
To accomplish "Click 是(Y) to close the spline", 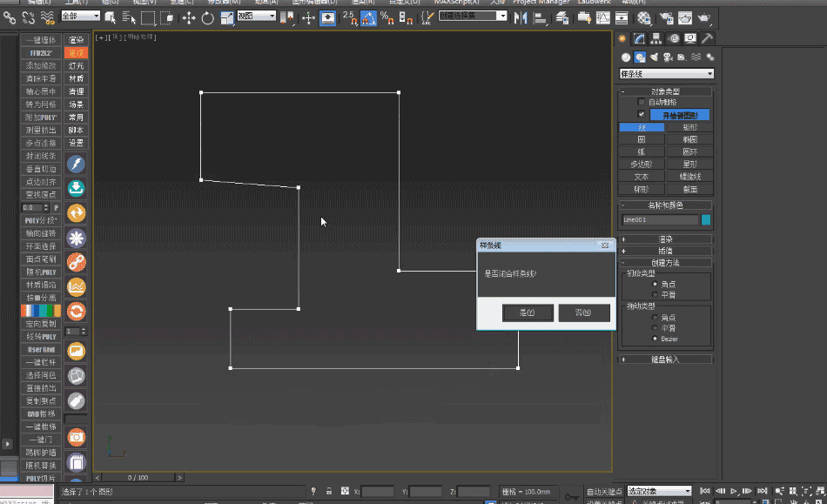I will coord(527,312).
